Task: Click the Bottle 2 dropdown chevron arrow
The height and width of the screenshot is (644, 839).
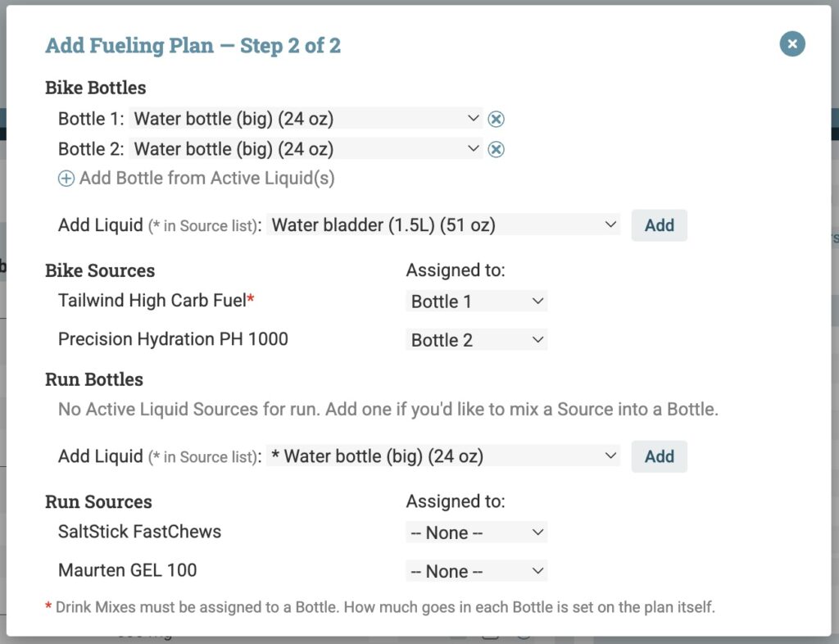Action: pyautogui.click(x=473, y=148)
